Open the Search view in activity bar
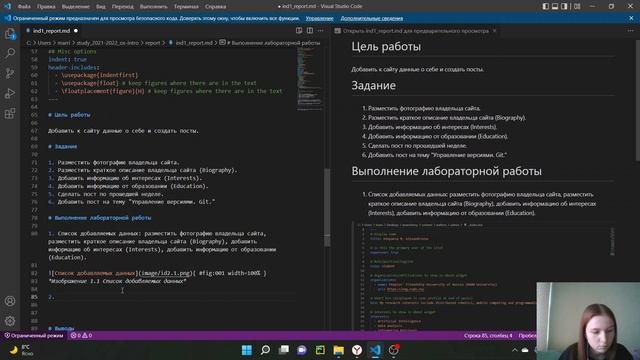This screenshot has height=360, width=640. pyautogui.click(x=10, y=53)
